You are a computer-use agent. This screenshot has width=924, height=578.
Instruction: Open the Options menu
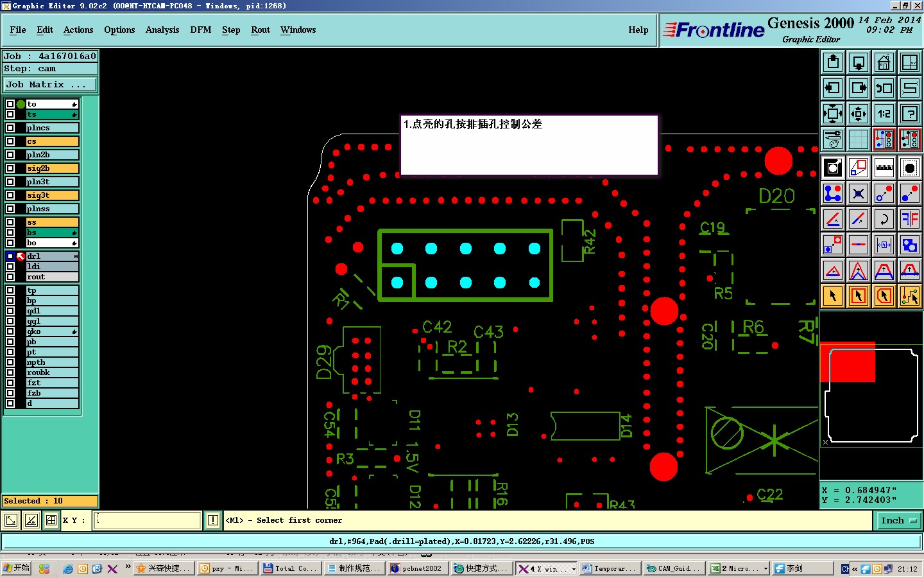pyautogui.click(x=119, y=30)
